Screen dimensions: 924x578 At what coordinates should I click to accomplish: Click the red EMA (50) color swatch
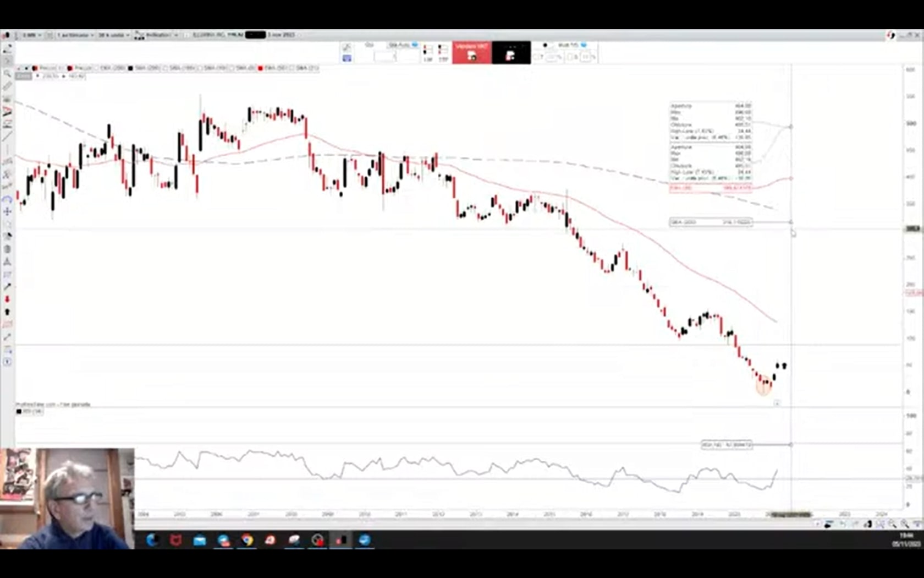pos(260,68)
